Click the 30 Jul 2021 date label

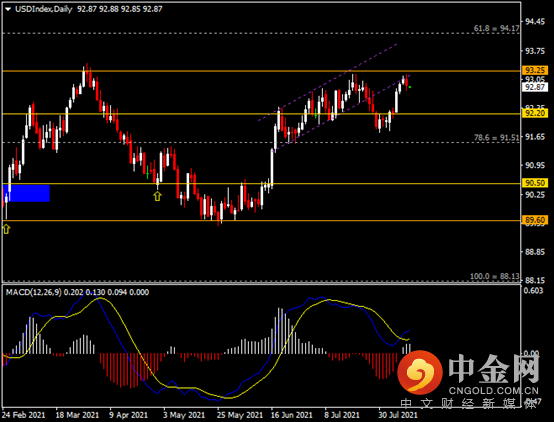point(397,415)
